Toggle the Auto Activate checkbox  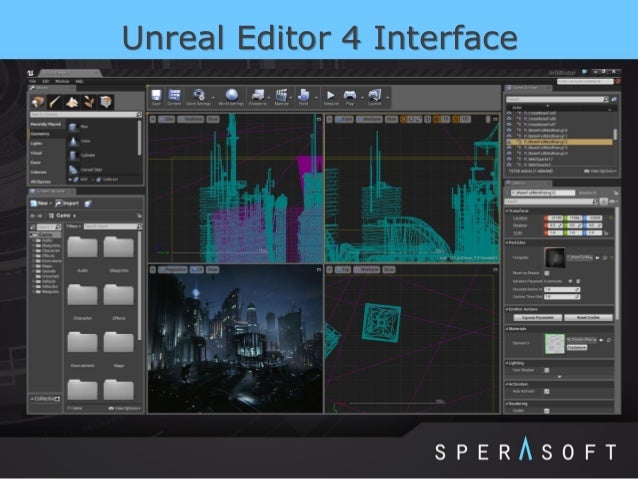coord(546,391)
